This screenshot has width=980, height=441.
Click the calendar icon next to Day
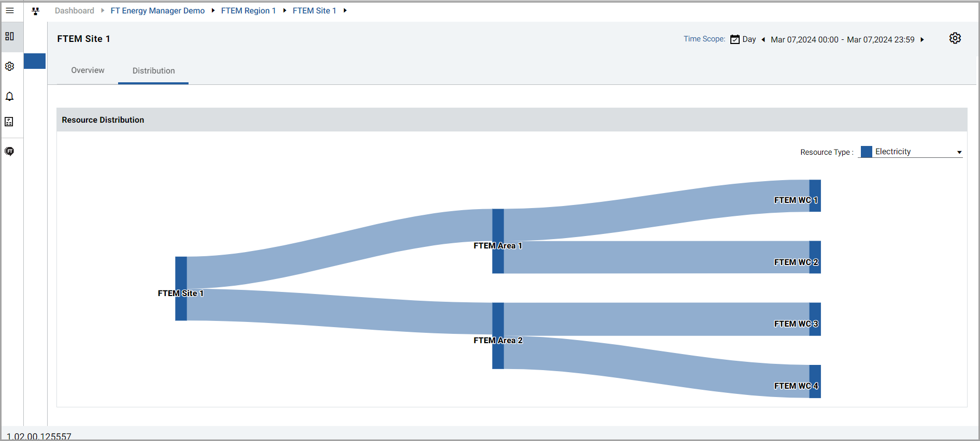(x=734, y=39)
